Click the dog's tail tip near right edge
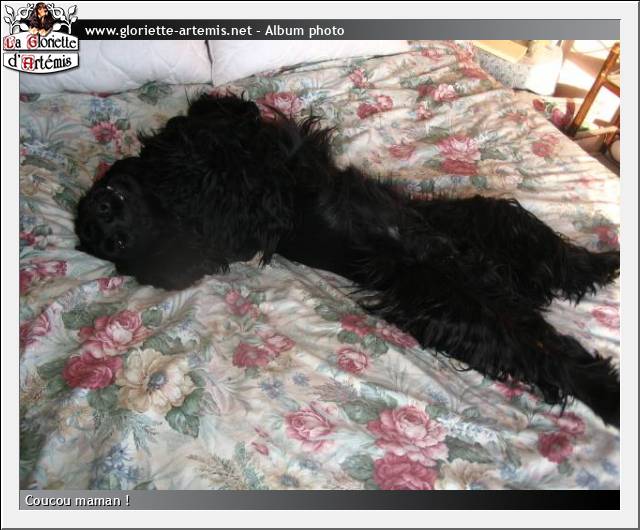Image resolution: width=640 pixels, height=530 pixels. (605, 262)
